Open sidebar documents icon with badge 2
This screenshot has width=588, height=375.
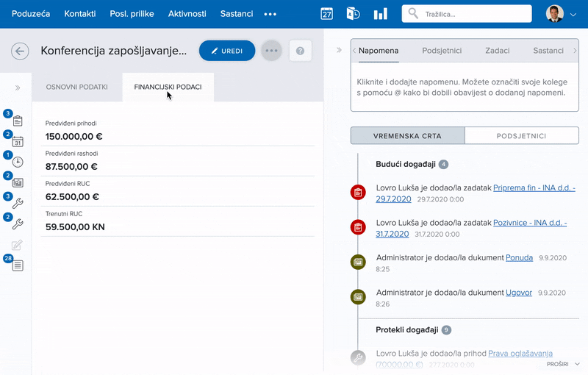18,182
